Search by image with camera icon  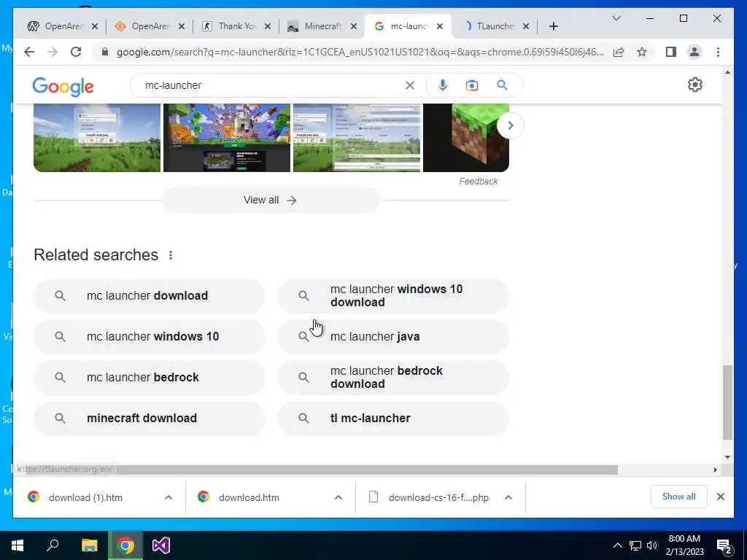(x=472, y=85)
